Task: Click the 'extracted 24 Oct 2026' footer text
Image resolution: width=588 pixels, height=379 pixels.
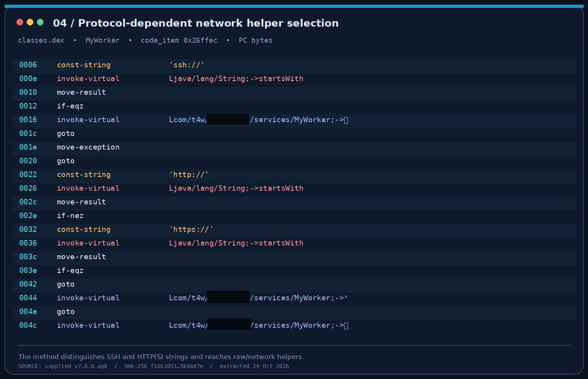Action: point(254,366)
